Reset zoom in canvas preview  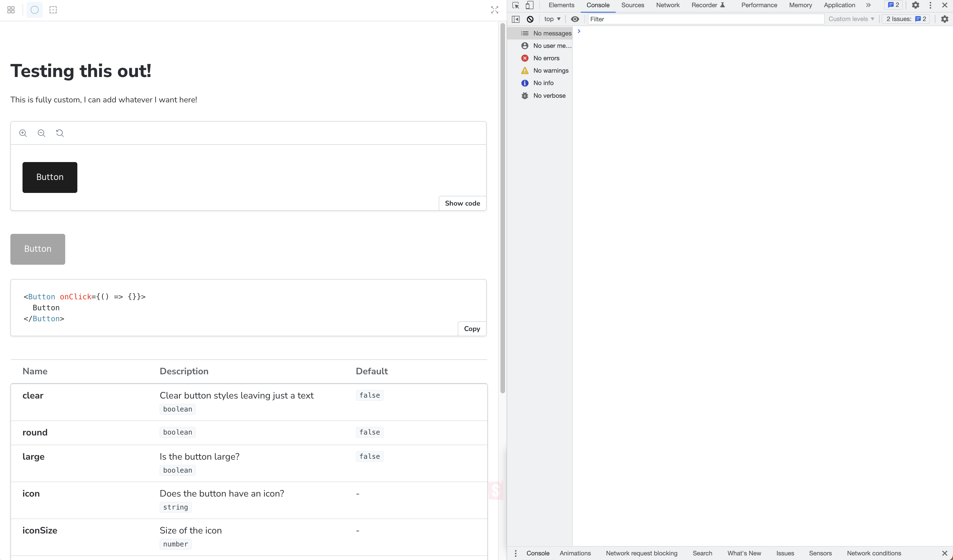pyautogui.click(x=60, y=133)
